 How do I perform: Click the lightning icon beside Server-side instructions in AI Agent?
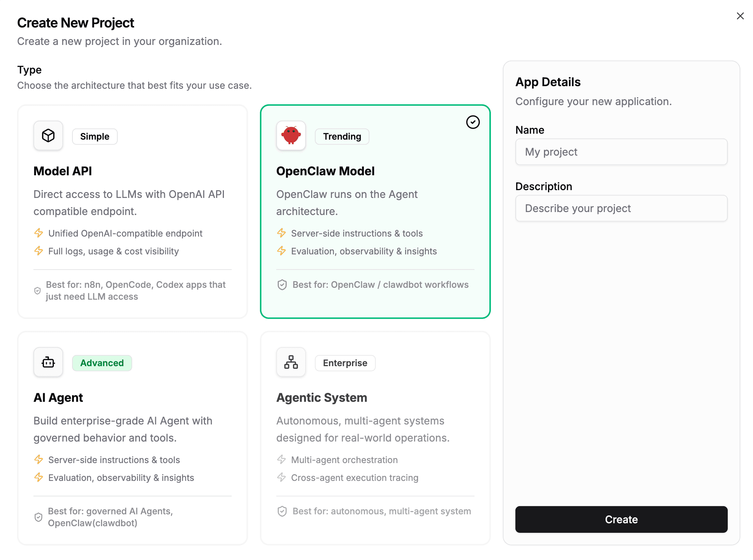coord(39,460)
